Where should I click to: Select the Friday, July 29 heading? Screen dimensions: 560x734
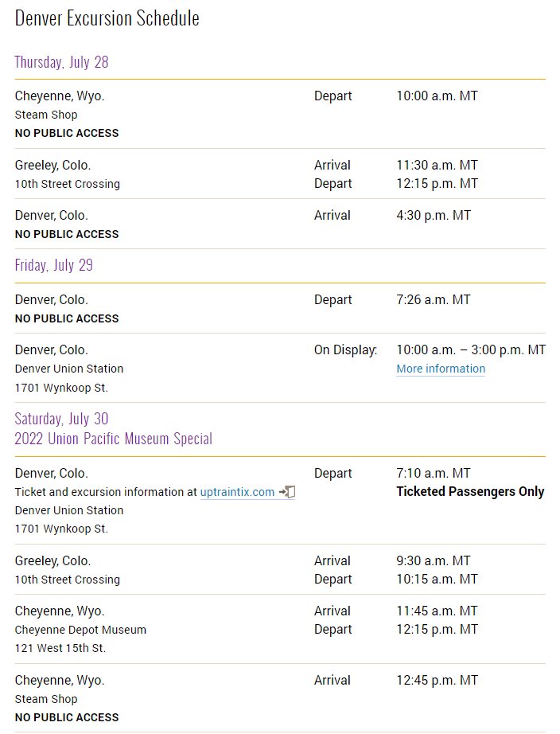pos(54,265)
